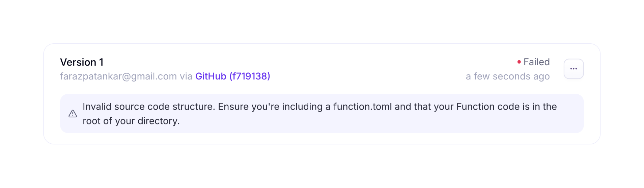This screenshot has height=188, width=644.
Task: Open the three-dot more options menu
Action: coord(573,69)
